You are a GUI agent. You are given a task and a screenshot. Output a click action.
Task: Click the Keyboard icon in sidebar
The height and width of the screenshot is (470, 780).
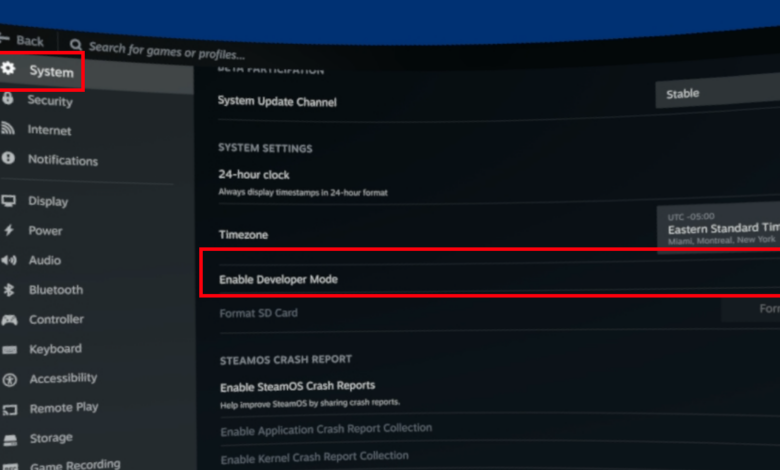click(9, 350)
